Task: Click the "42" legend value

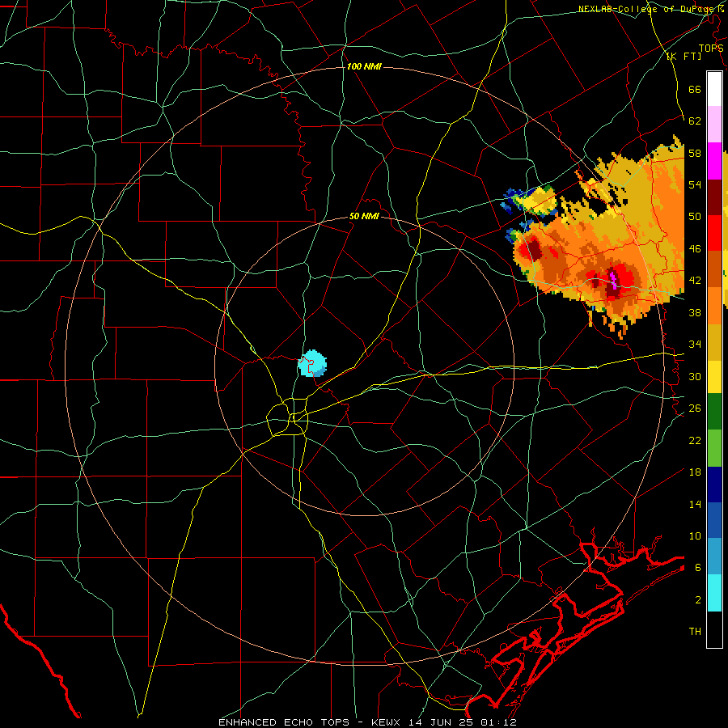Action: [x=695, y=281]
